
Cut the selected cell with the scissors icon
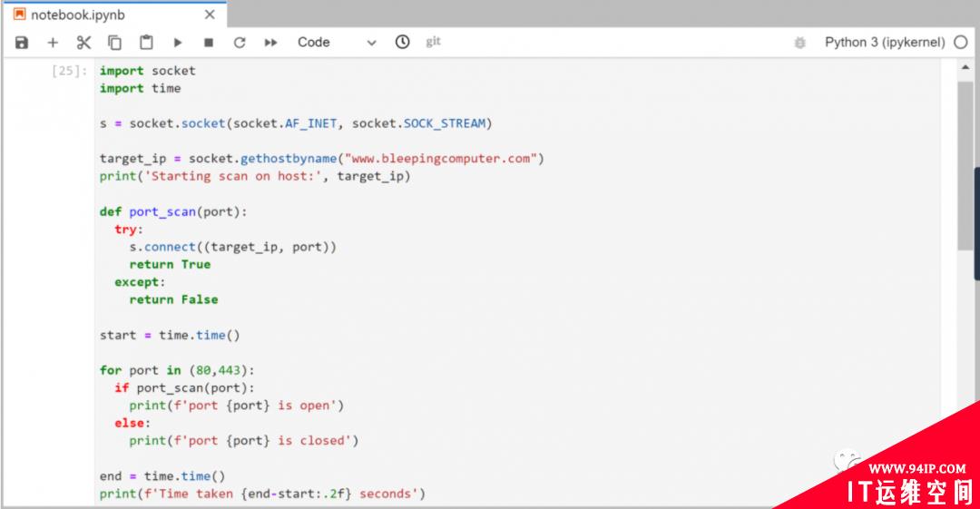(x=83, y=43)
